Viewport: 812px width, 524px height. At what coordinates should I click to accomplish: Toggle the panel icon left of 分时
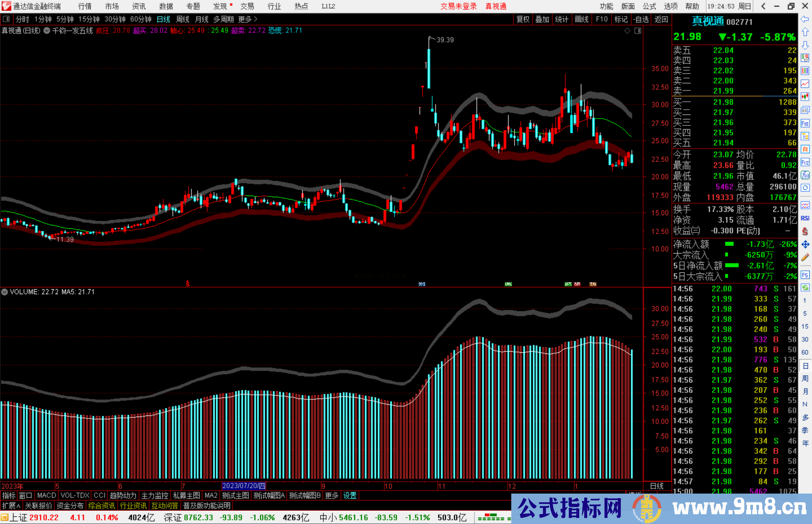point(6,19)
